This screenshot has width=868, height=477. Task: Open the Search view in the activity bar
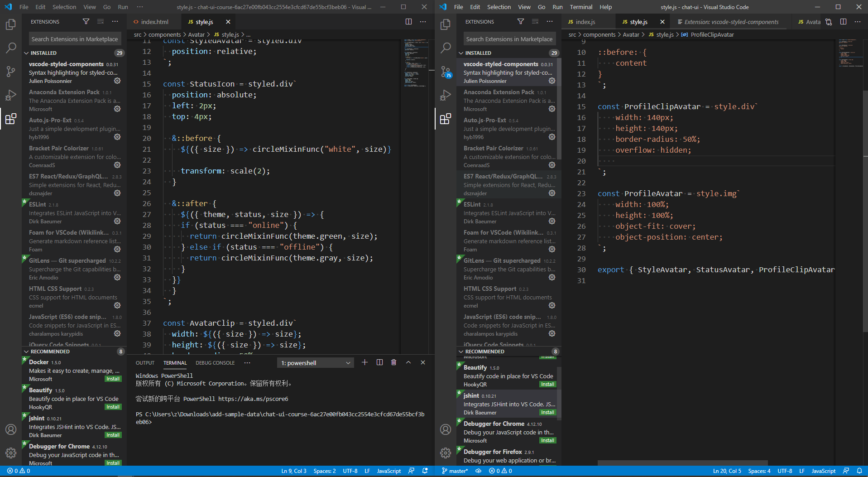(11, 48)
